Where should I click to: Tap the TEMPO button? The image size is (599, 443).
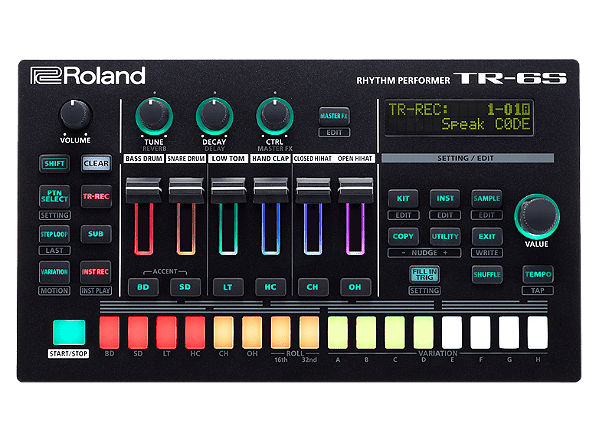(538, 274)
